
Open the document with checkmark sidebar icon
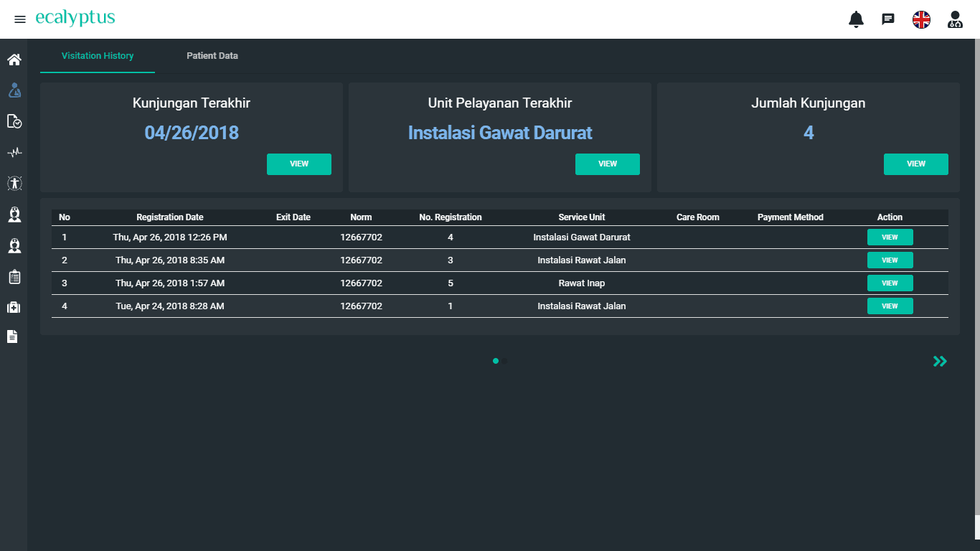[14, 121]
